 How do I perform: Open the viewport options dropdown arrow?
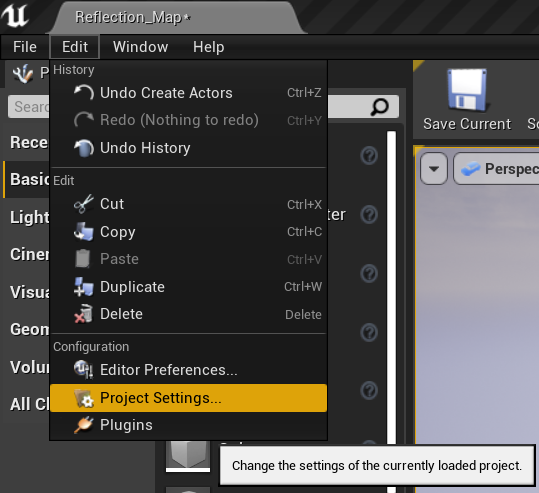[x=434, y=169]
